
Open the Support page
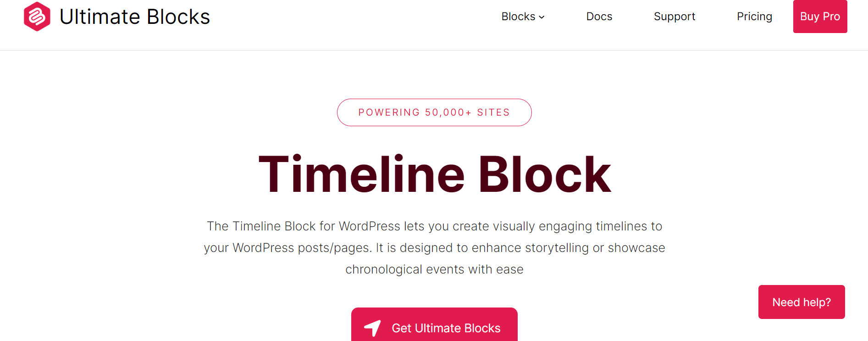pos(674,17)
